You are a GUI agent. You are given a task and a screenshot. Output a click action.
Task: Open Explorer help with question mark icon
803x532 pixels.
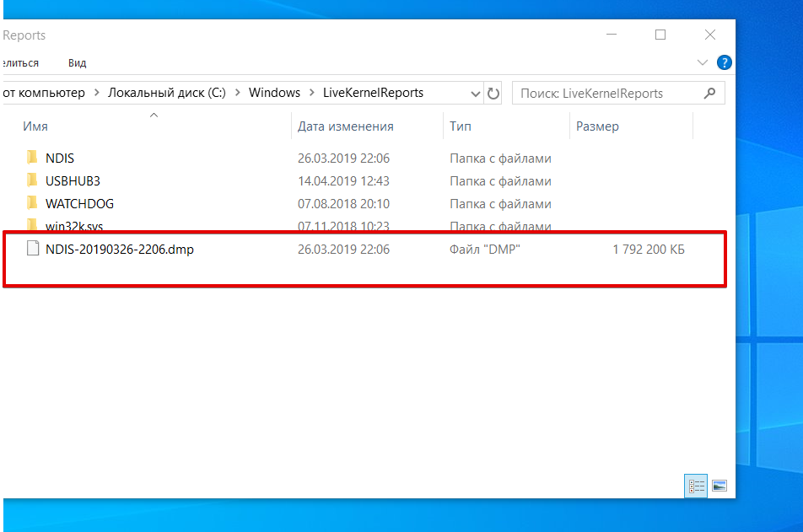(x=724, y=62)
